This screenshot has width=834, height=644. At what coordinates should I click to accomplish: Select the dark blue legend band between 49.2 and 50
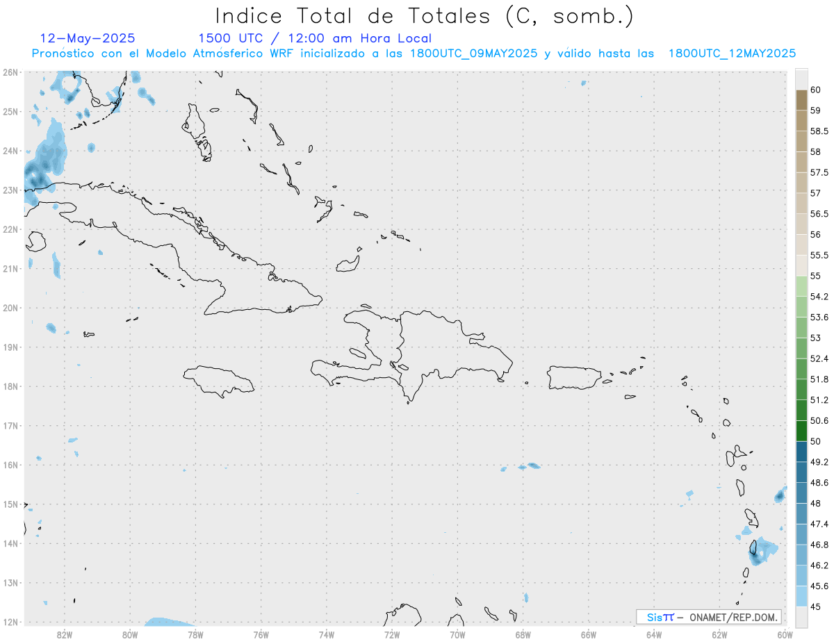(801, 452)
